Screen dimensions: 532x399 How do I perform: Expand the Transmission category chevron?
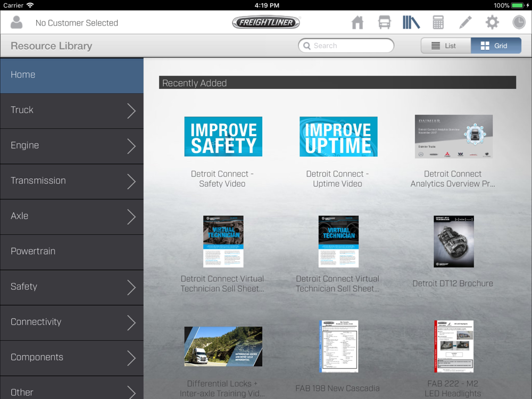tap(131, 181)
